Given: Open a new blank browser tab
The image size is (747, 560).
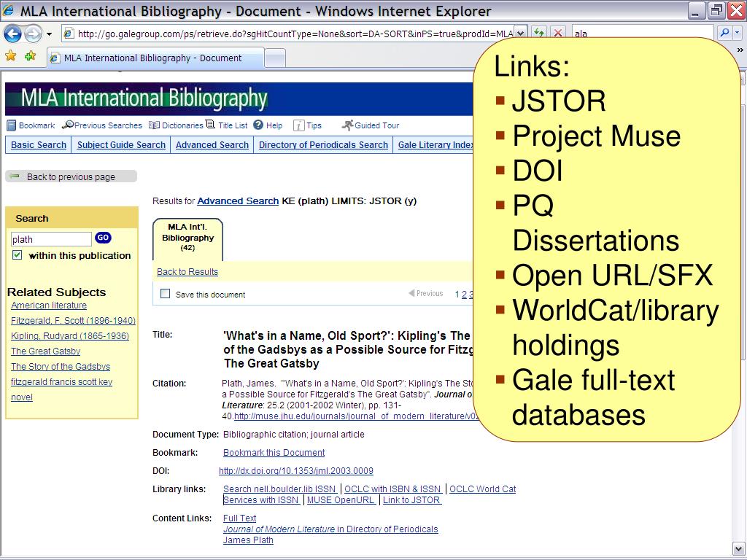Looking at the screenshot, I should click(275, 58).
